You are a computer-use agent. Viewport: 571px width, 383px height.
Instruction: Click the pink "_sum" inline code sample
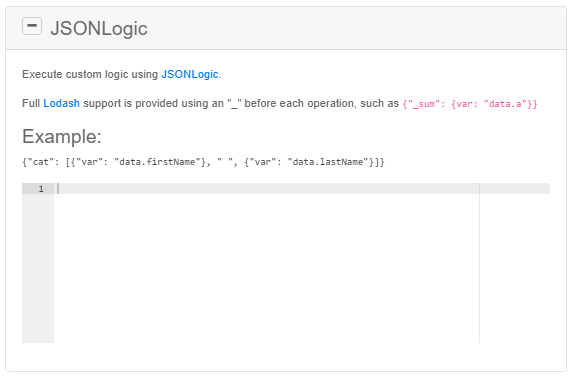[x=470, y=104]
